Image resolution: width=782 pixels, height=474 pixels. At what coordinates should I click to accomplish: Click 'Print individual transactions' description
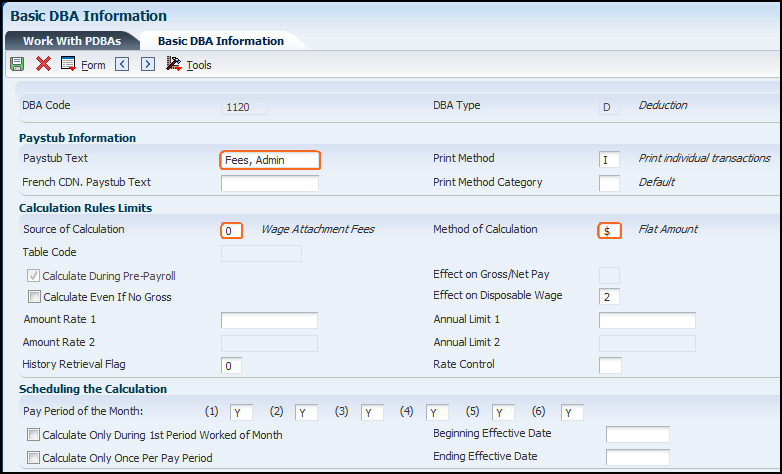[x=705, y=158]
